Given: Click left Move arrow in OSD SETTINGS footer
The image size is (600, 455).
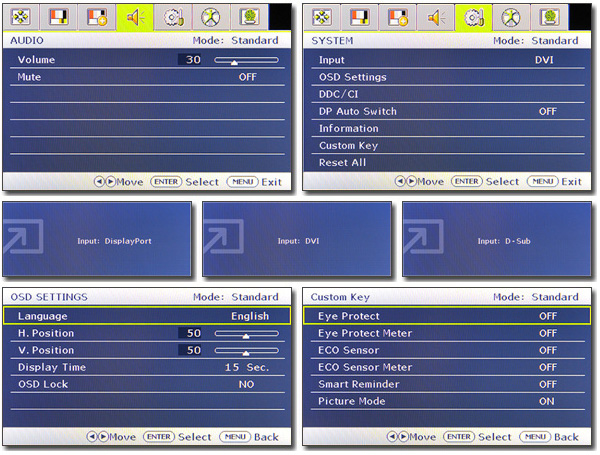Looking at the screenshot, I should tap(92, 437).
